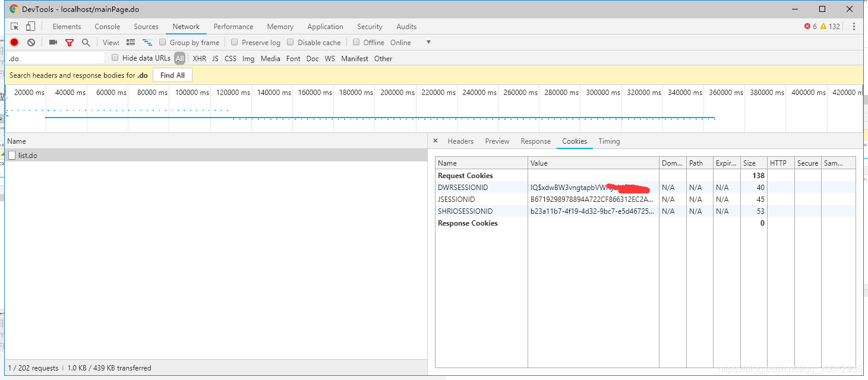
Task: Filter requests by Img
Action: (248, 59)
